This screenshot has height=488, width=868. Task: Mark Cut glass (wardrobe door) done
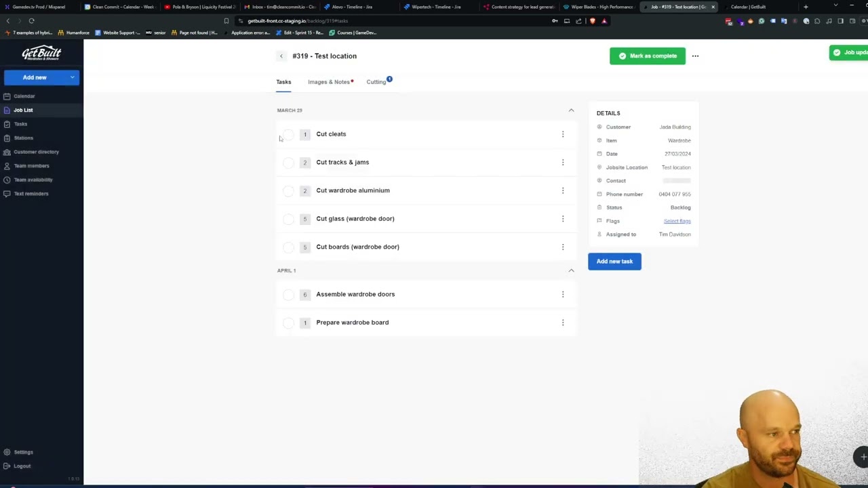(289, 219)
